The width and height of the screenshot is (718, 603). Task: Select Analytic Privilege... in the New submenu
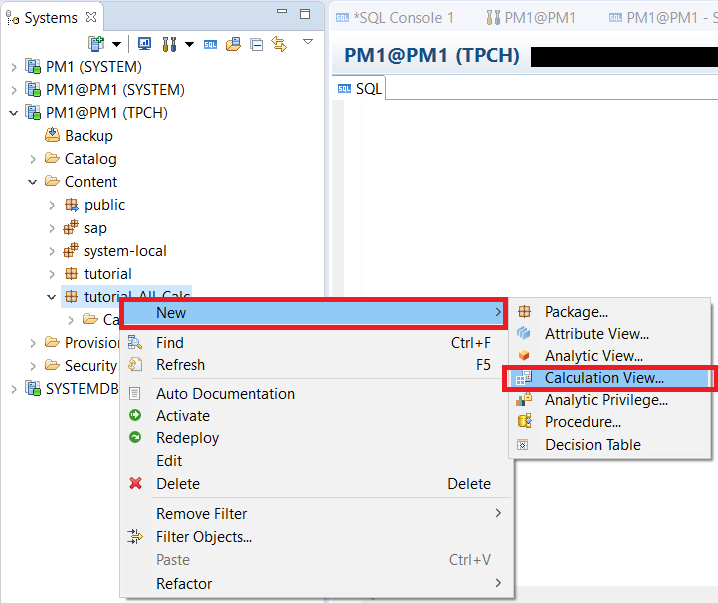coord(610,400)
